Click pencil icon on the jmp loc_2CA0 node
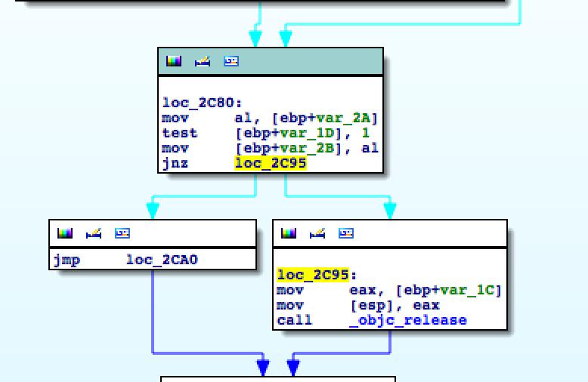 pos(94,233)
